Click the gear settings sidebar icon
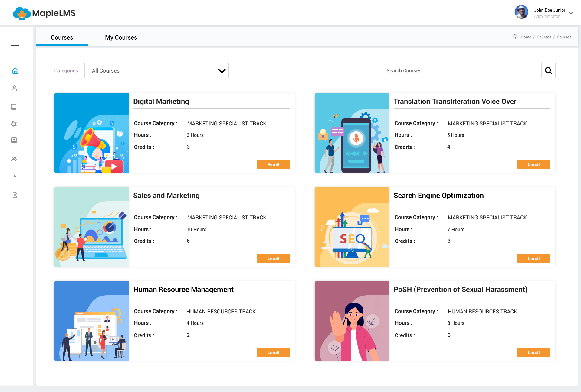581x392 pixels. click(14, 124)
